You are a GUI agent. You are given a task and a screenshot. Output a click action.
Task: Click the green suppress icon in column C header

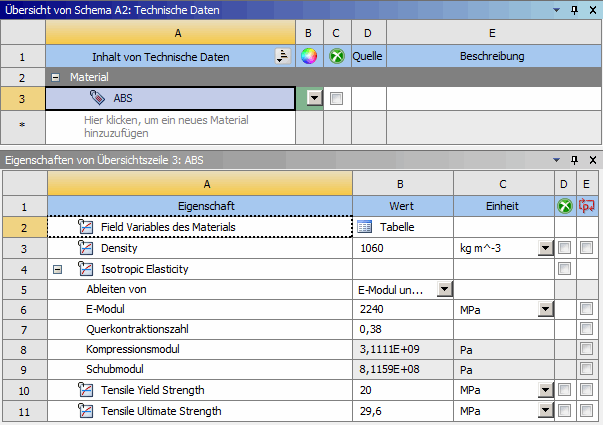(x=337, y=57)
